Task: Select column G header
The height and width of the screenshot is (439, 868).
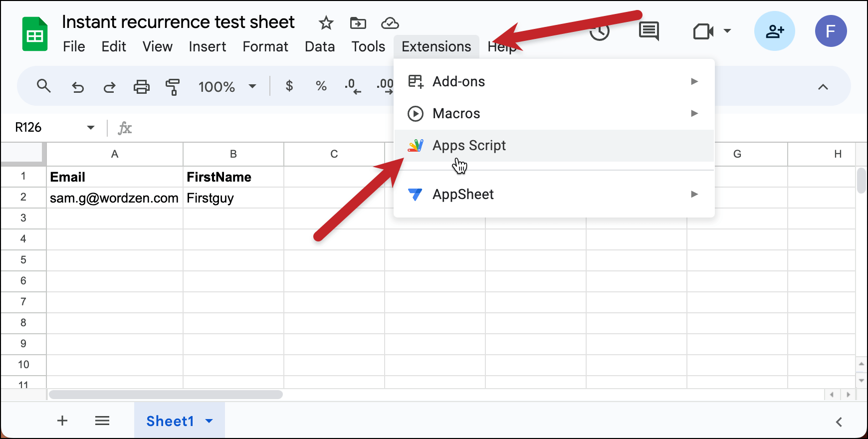Action: click(737, 154)
